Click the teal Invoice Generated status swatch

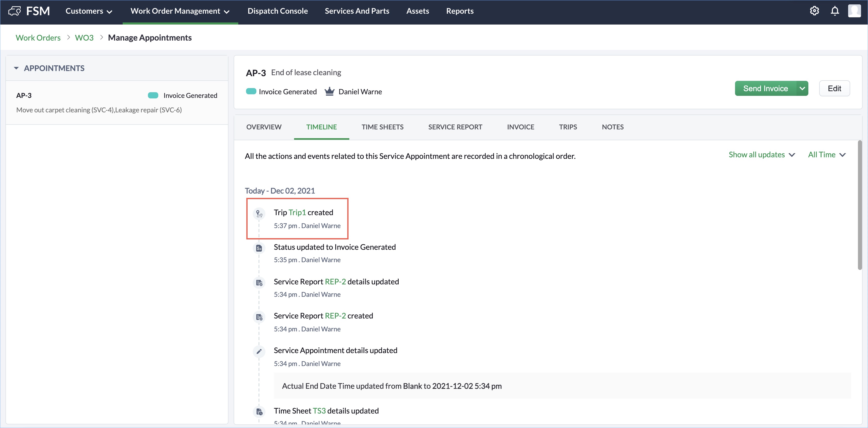tap(251, 92)
